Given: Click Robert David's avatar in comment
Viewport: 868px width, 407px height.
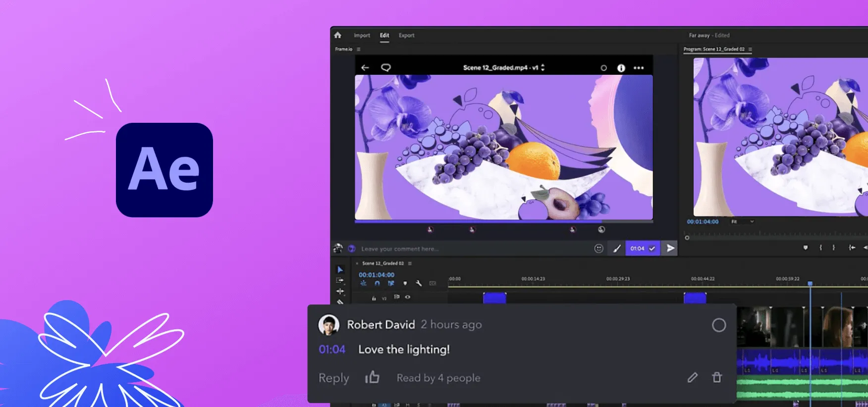Looking at the screenshot, I should pyautogui.click(x=328, y=325).
